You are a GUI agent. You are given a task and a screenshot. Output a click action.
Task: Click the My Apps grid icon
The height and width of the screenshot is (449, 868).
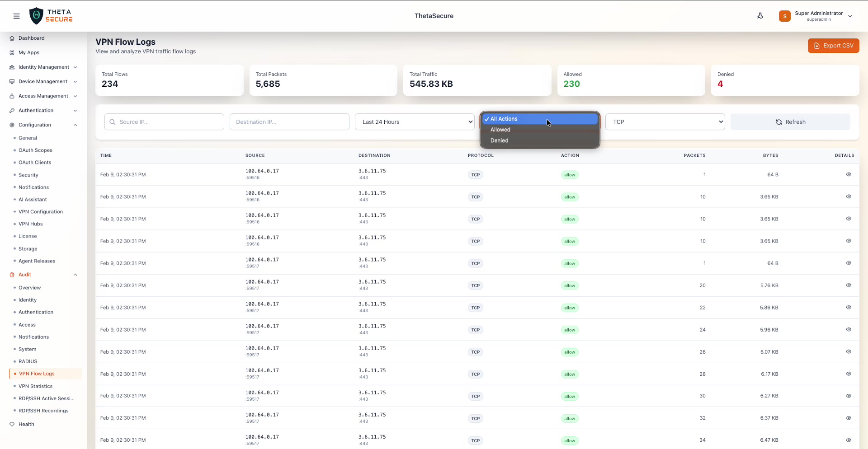point(12,53)
